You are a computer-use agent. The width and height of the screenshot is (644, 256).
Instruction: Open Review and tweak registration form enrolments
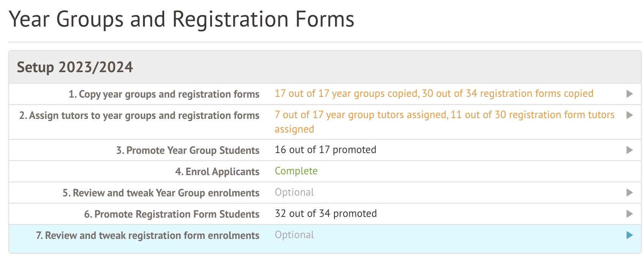tap(148, 235)
